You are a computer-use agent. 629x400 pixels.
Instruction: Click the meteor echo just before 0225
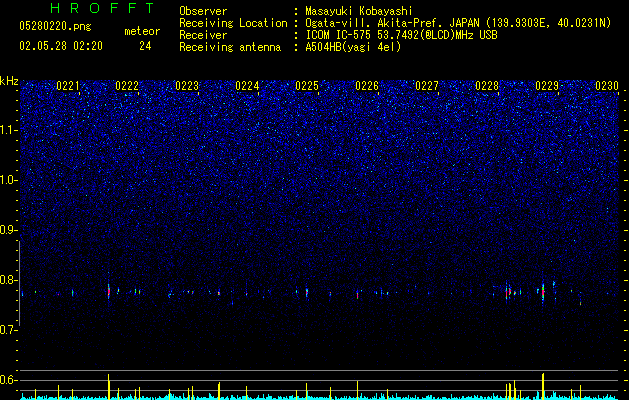(x=307, y=292)
